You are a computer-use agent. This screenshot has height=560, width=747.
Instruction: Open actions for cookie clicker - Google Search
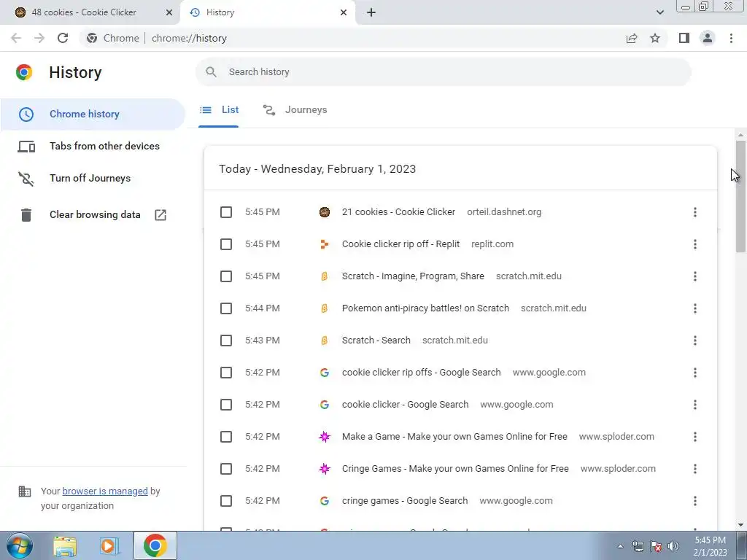695,405
